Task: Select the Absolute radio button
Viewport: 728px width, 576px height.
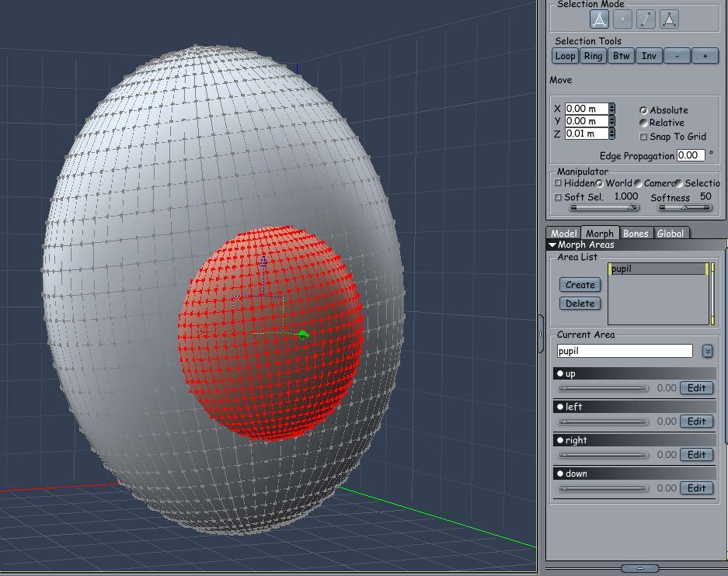Action: pos(643,110)
